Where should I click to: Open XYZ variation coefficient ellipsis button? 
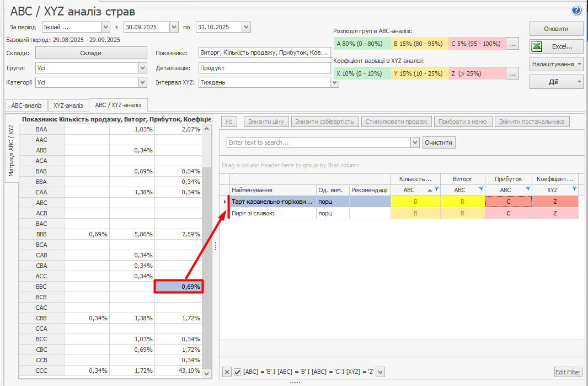tap(512, 73)
